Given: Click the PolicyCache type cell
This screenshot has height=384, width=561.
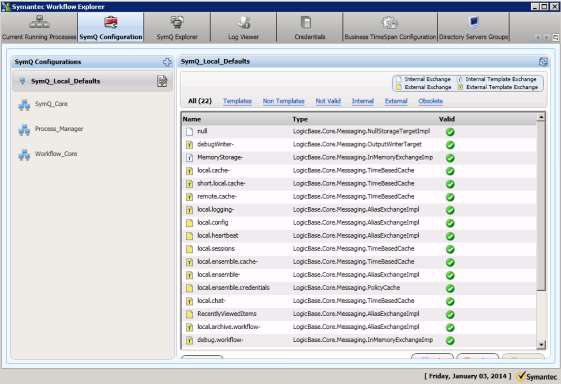Looking at the screenshot, I should [x=346, y=287].
